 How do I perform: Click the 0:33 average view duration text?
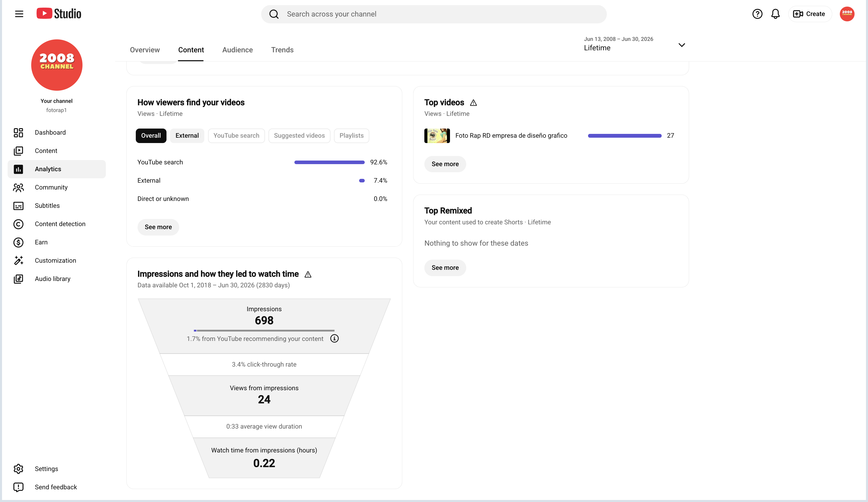(264, 427)
